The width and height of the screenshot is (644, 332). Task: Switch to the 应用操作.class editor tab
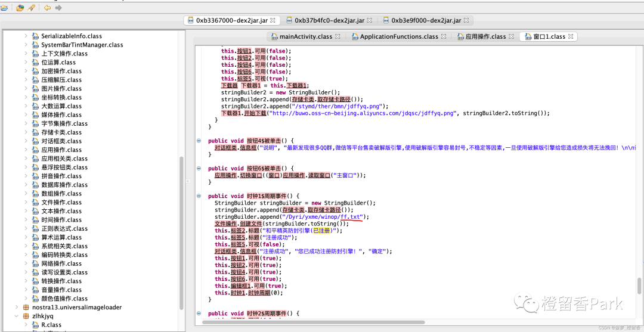(x=485, y=36)
